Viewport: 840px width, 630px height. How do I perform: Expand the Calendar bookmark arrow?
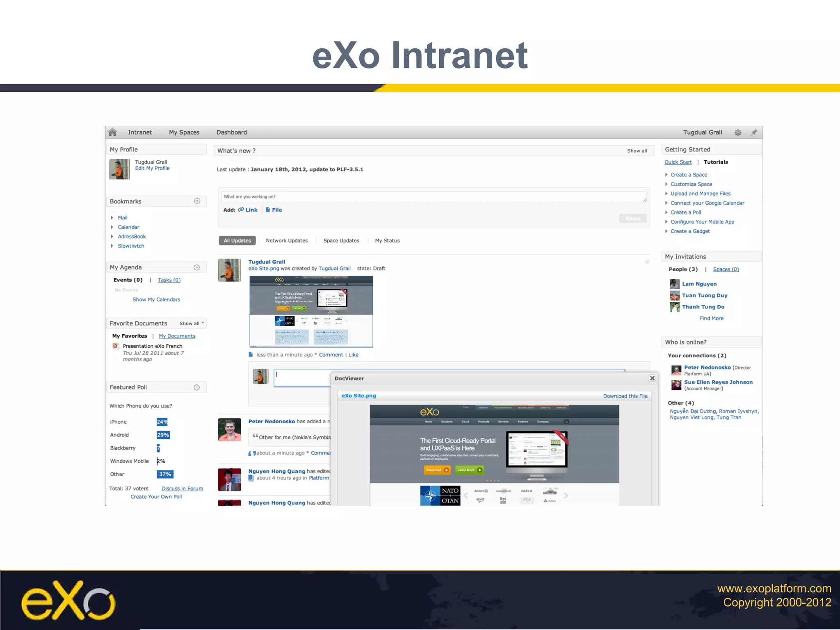click(x=112, y=227)
